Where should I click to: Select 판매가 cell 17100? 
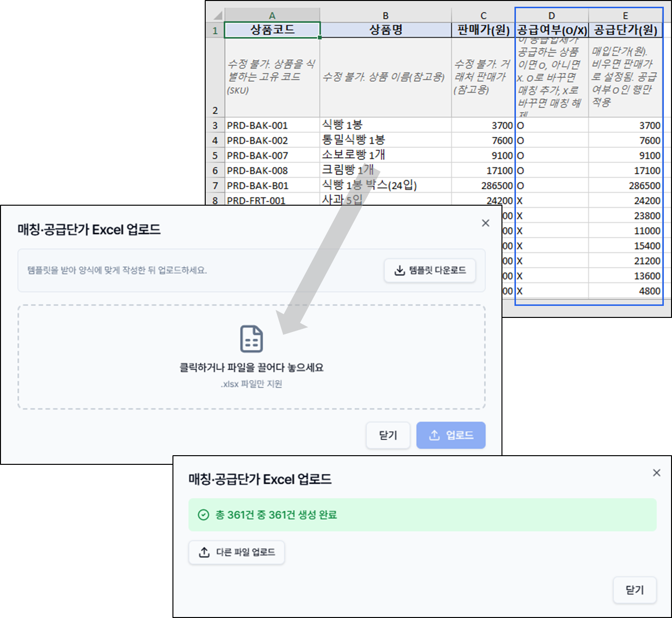point(483,170)
